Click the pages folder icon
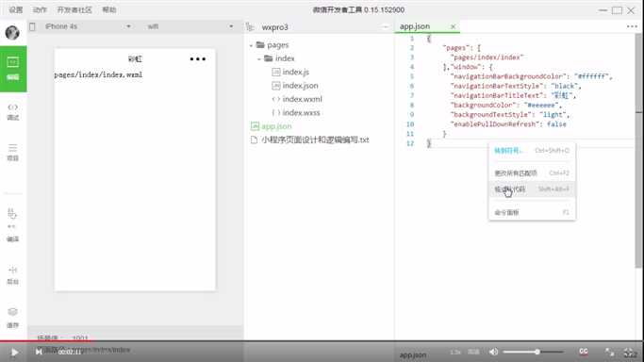The width and height of the screenshot is (644, 362). (x=260, y=44)
